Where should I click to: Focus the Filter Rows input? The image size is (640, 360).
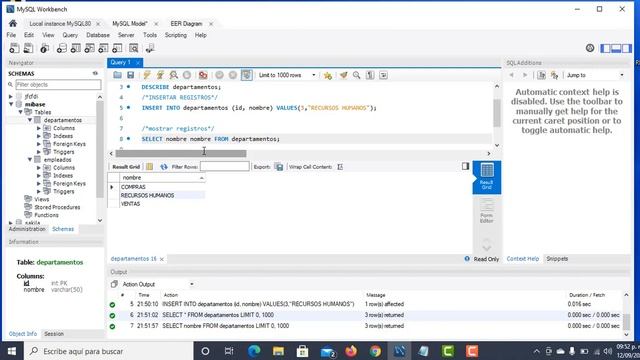pos(224,167)
